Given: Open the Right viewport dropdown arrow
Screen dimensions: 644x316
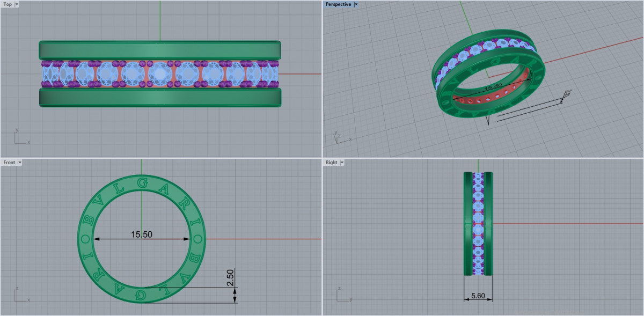Looking at the screenshot, I should [x=342, y=162].
